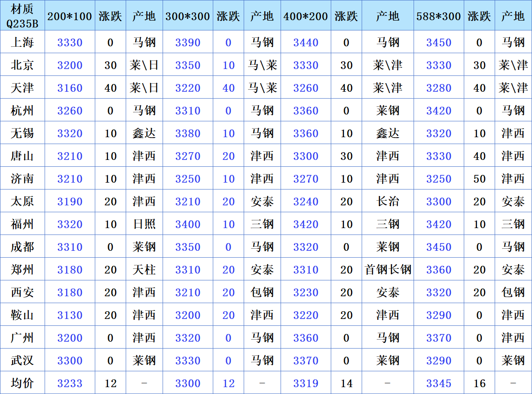The image size is (532, 394).
Task: Click 长治 origin in the 太原 row
Action: click(x=388, y=202)
